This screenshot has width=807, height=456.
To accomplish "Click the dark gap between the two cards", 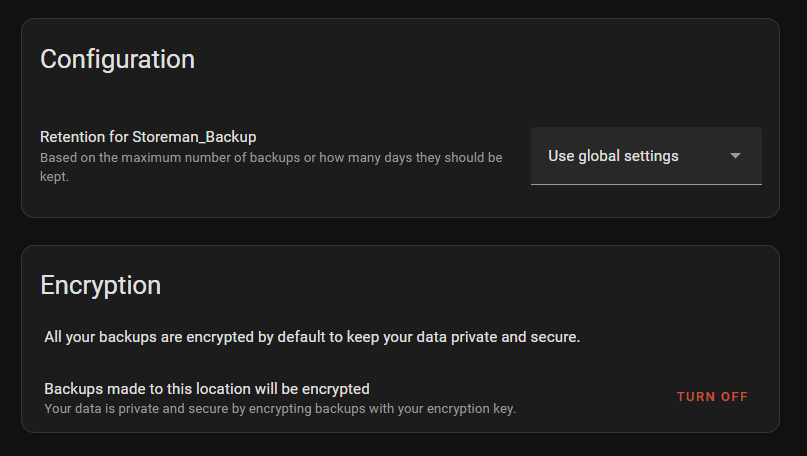I will click(x=400, y=231).
